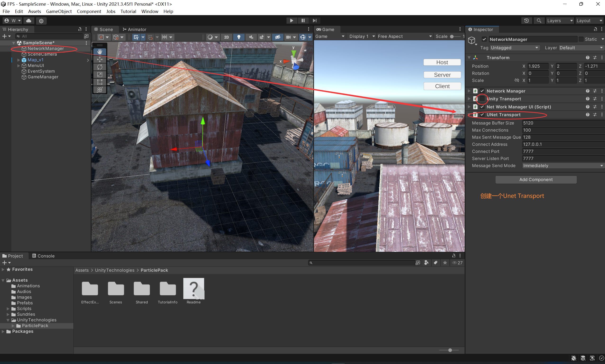The image size is (605, 364).
Task: Click the Project icon size slider
Action: [x=449, y=350]
